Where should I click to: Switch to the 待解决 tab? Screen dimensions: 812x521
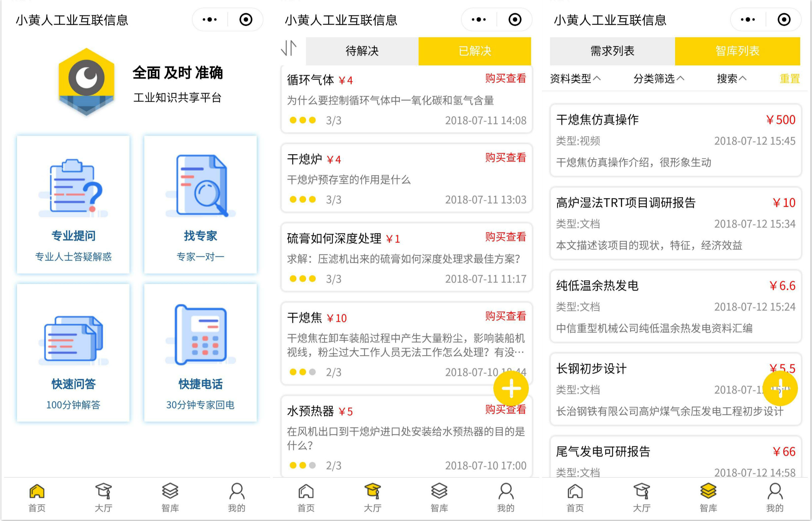pyautogui.click(x=362, y=51)
